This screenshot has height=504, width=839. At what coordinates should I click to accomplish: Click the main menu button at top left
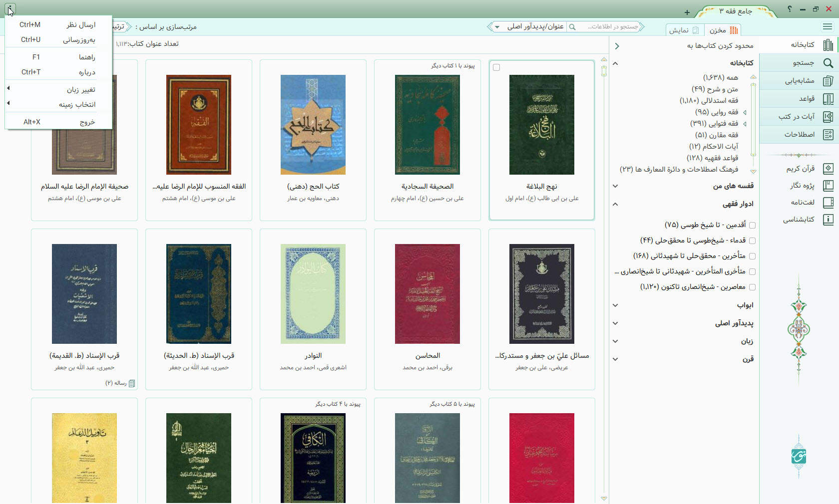pos(10,8)
